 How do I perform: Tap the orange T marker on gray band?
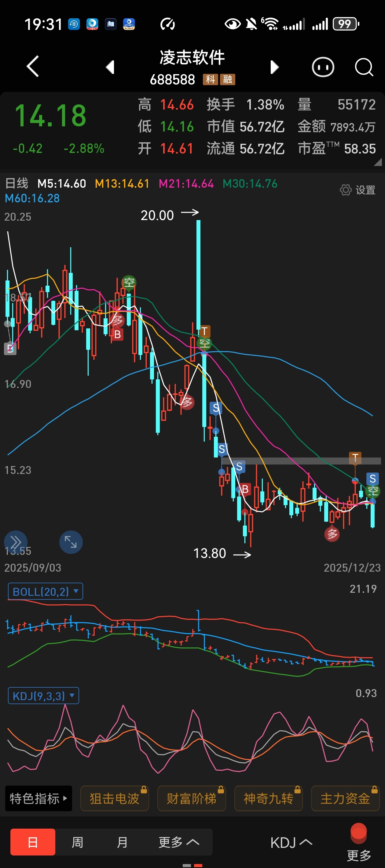point(355,458)
